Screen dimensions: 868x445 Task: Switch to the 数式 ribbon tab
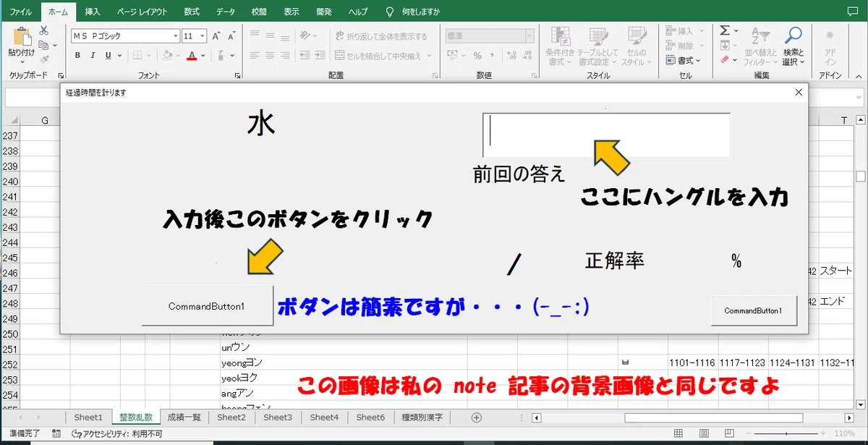click(192, 12)
